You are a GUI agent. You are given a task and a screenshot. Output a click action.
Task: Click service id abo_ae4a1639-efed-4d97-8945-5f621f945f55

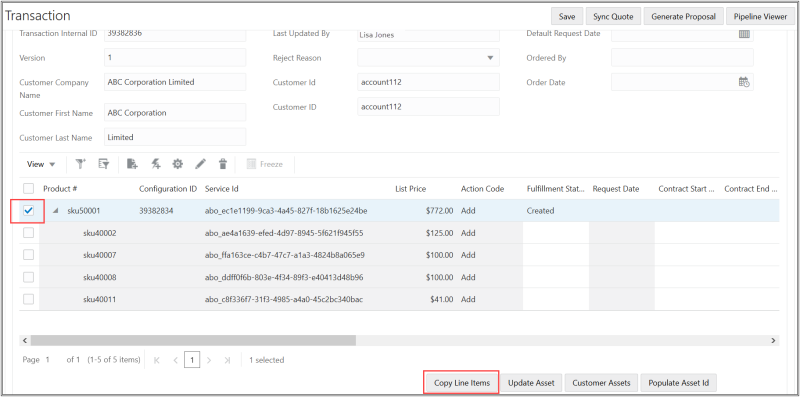(x=284, y=233)
